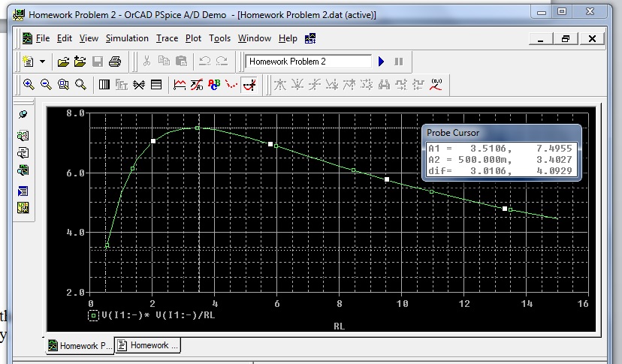Click the Zoom In magnifier
Screen dimensions: 622x364
click(x=29, y=84)
